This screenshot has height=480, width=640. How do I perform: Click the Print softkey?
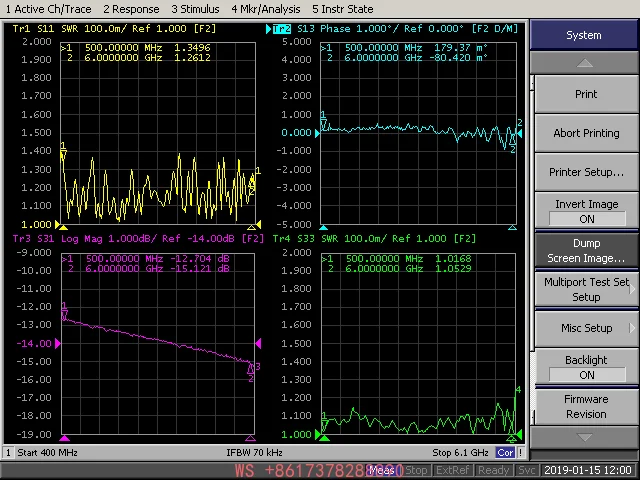coord(586,94)
